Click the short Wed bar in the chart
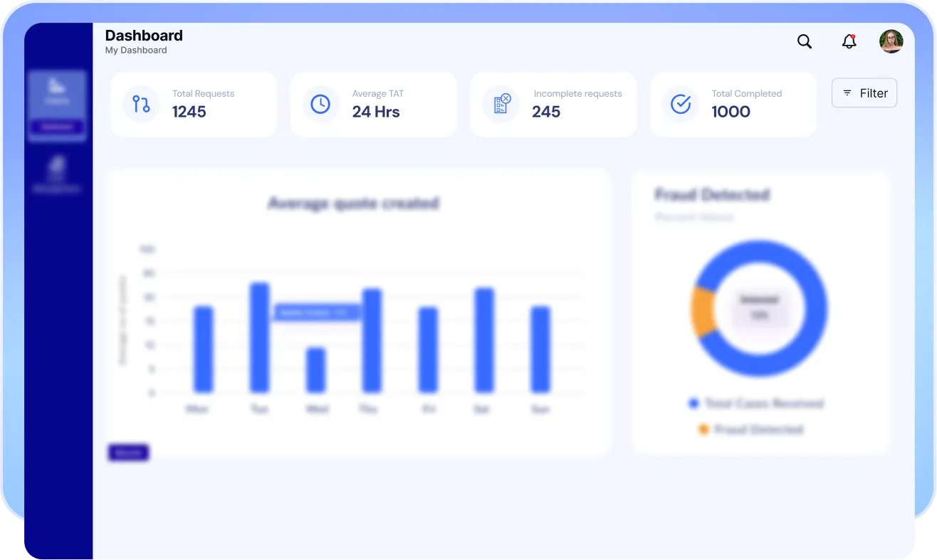The width and height of the screenshot is (937, 560). click(x=316, y=370)
